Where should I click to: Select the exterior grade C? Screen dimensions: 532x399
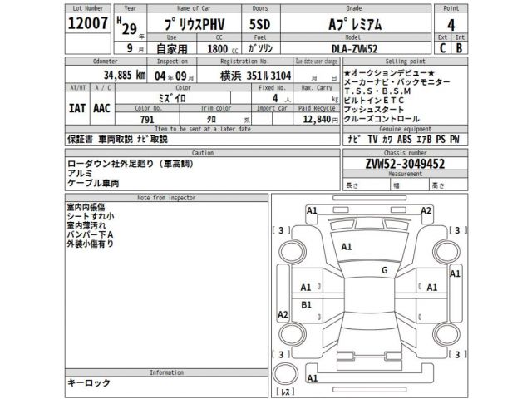[442, 48]
